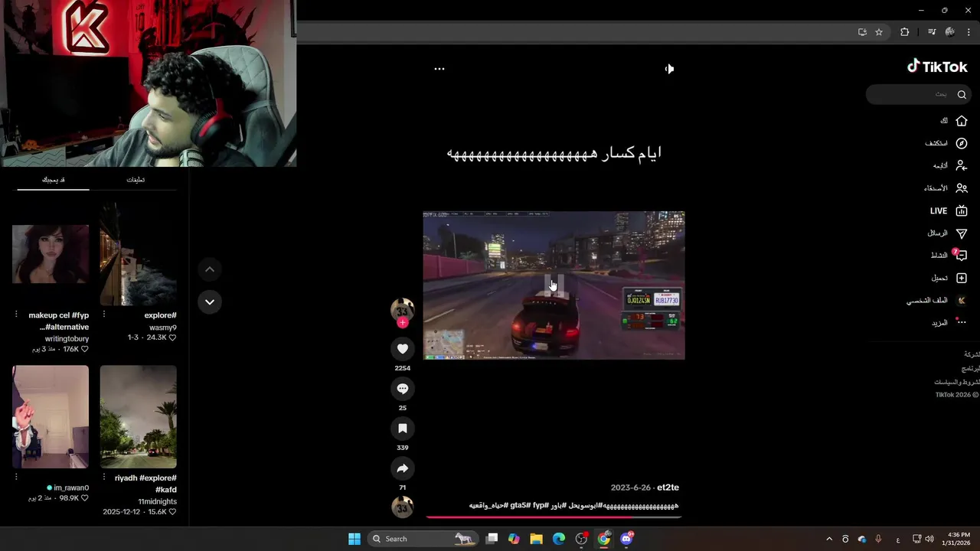Open the im_rawan0 video thumbnail
Image resolution: width=980 pixels, height=551 pixels.
click(x=51, y=416)
